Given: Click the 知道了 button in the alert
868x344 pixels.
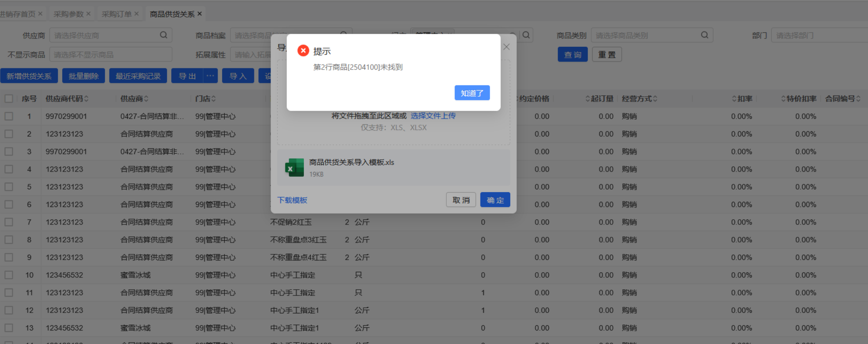Looking at the screenshot, I should (472, 93).
